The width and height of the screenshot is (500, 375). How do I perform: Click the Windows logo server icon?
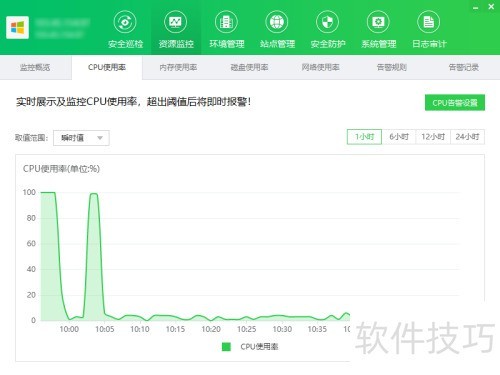pyautogui.click(x=17, y=27)
